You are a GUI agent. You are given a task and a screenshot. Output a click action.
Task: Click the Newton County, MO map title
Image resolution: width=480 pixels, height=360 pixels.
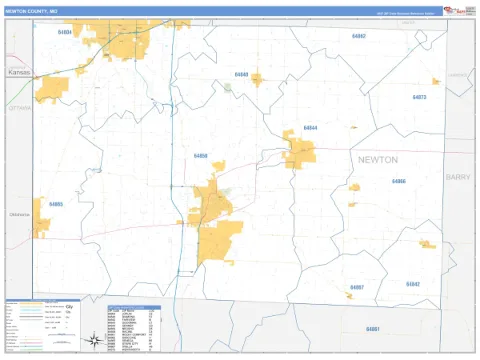(x=31, y=11)
